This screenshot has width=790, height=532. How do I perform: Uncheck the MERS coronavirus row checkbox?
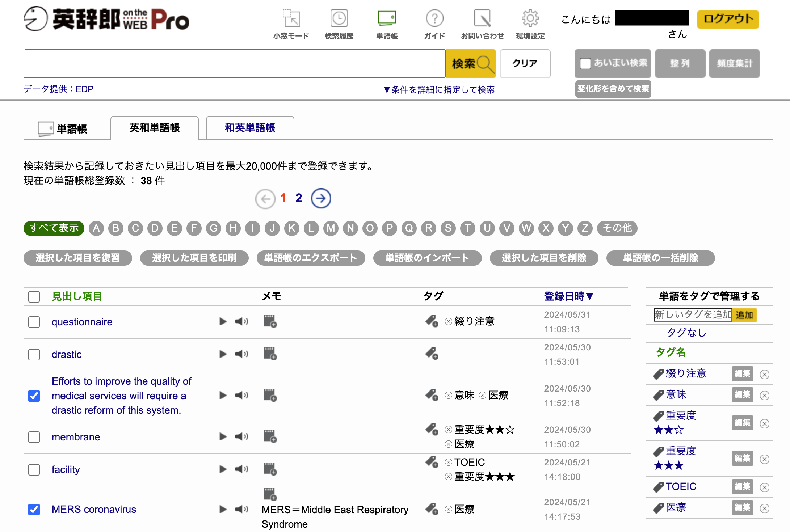point(34,510)
